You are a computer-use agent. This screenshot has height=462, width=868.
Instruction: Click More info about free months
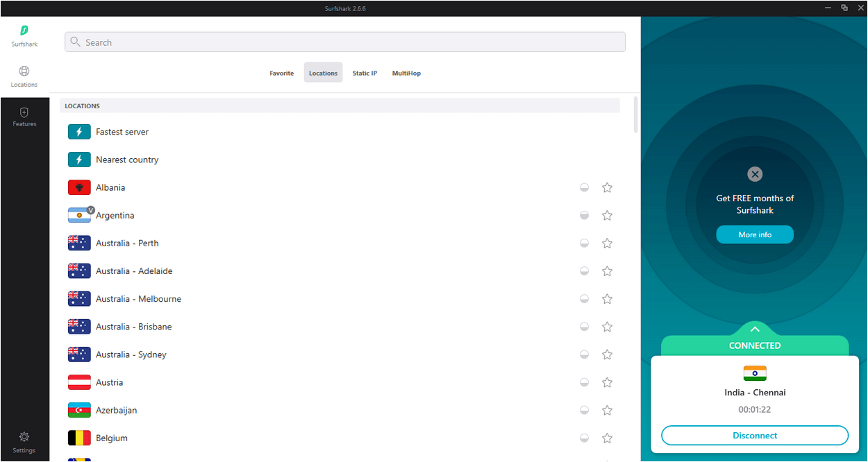tap(755, 234)
